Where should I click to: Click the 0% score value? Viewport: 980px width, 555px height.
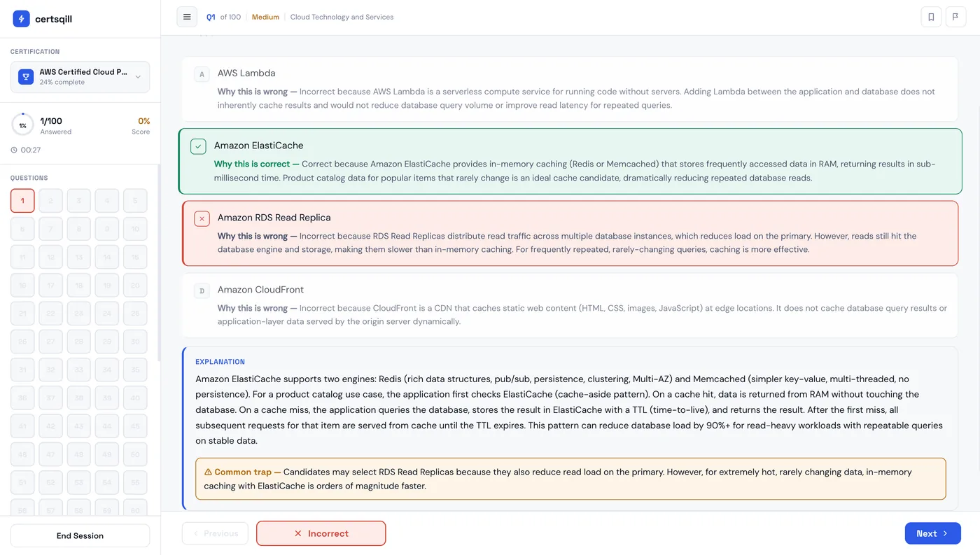tap(143, 121)
